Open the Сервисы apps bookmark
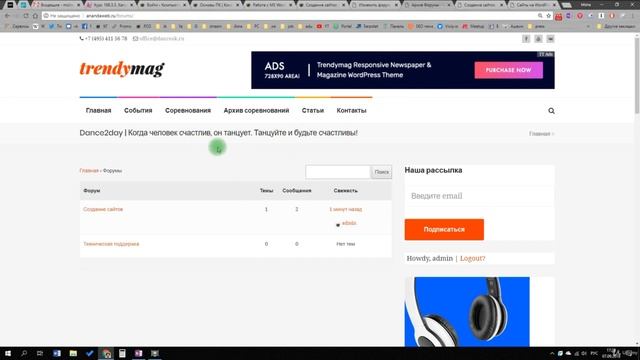 click(x=17, y=26)
